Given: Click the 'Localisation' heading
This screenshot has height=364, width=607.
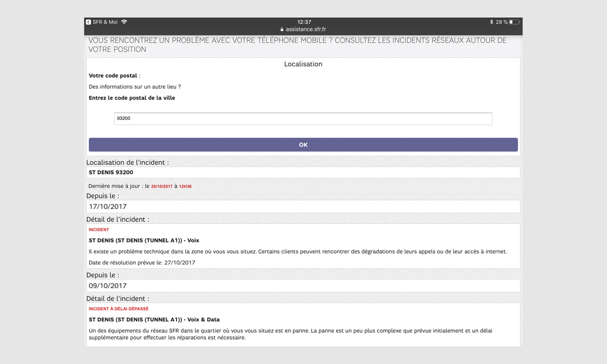Looking at the screenshot, I should (303, 64).
